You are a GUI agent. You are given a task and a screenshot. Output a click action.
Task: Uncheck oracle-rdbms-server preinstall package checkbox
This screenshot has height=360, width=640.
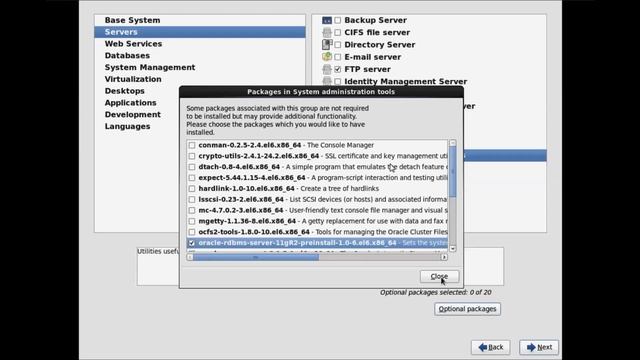point(192,243)
